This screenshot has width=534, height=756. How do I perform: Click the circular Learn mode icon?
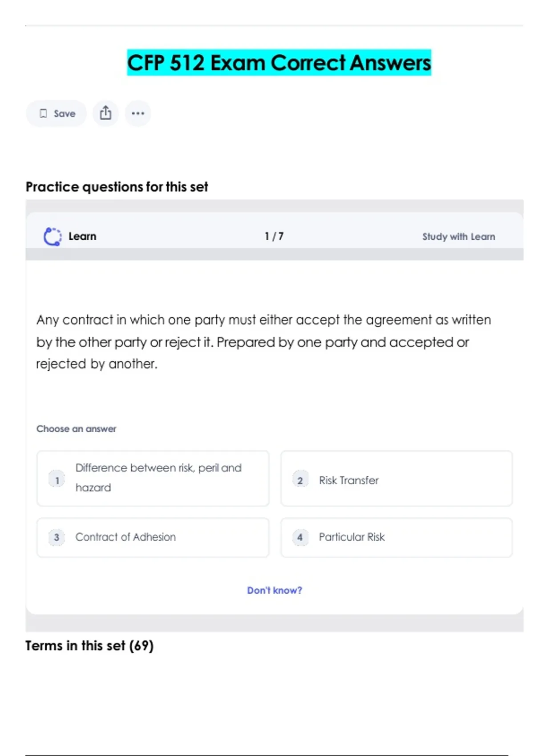53,236
